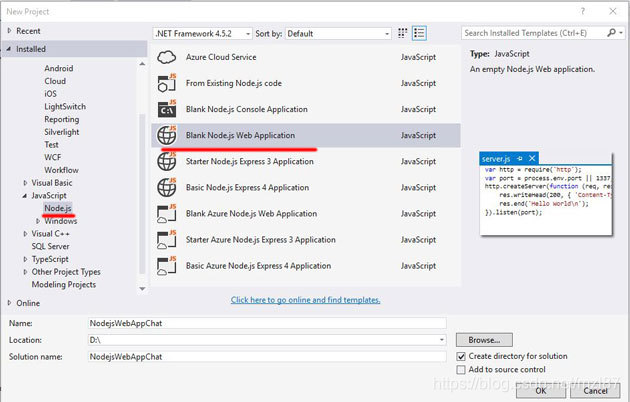630x402 pixels.
Task: Click the OK button
Action: pyautogui.click(x=540, y=391)
